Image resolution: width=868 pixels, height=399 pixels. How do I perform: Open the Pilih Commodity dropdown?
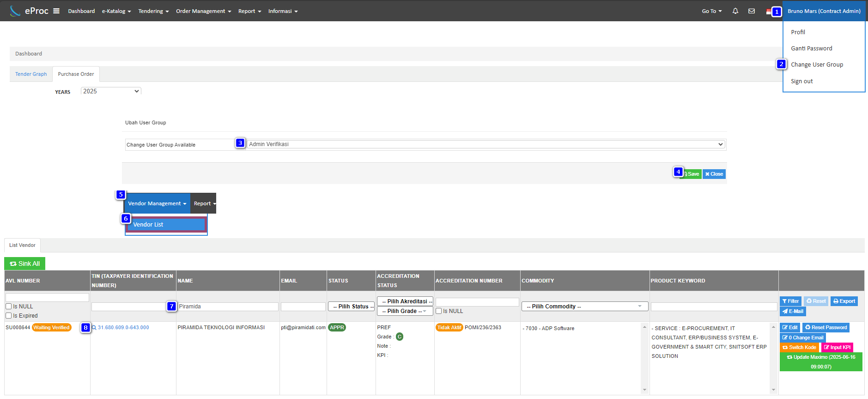584,306
